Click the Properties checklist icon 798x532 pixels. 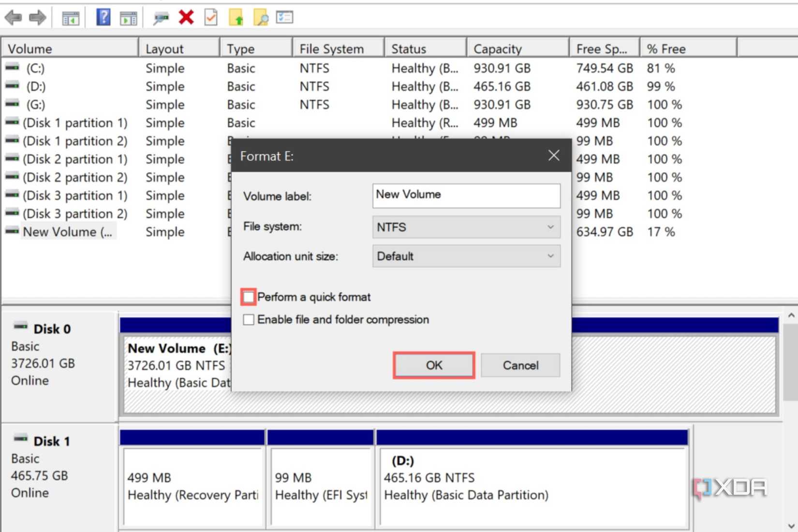(284, 17)
